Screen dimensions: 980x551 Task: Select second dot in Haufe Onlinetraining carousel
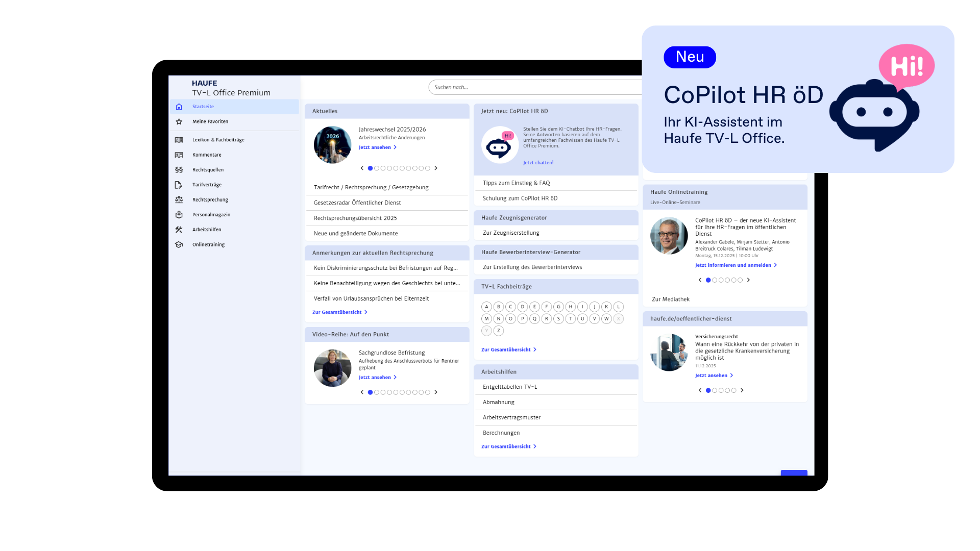[x=715, y=280]
